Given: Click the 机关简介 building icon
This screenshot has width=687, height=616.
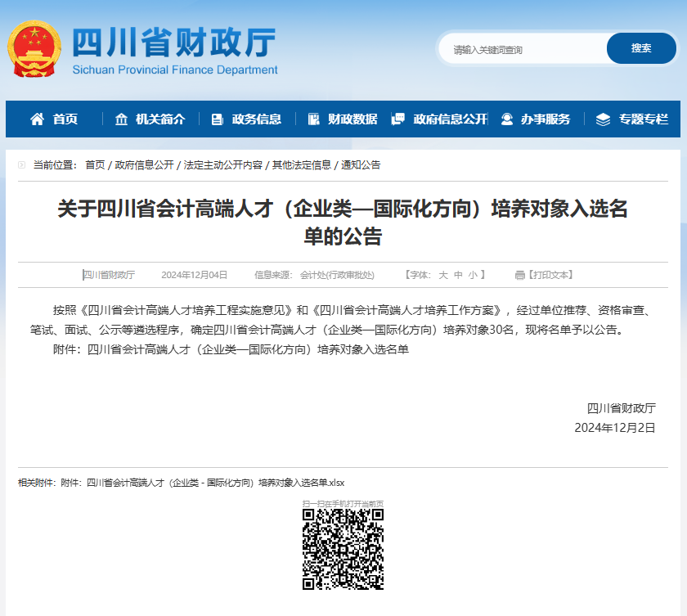Looking at the screenshot, I should tap(122, 119).
